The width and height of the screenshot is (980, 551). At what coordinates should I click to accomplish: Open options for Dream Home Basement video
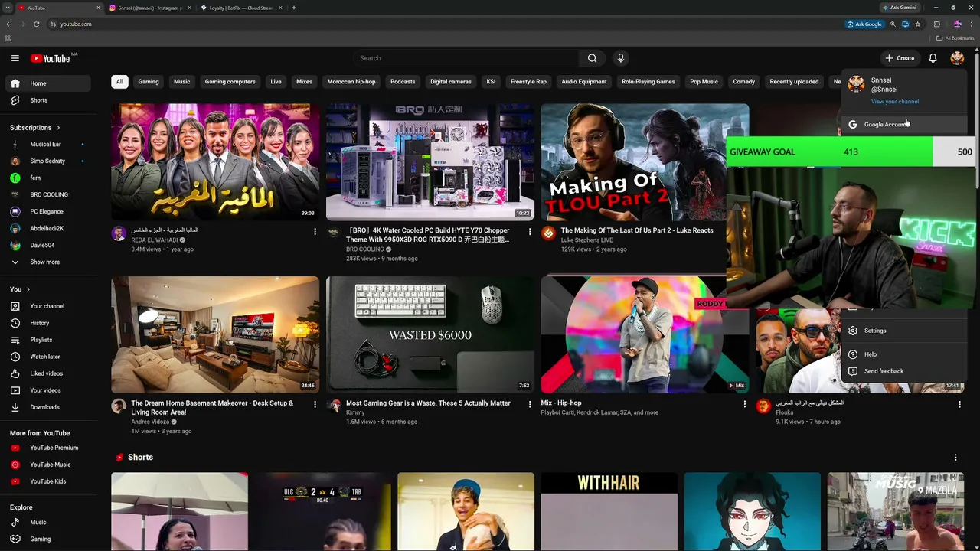pos(315,404)
